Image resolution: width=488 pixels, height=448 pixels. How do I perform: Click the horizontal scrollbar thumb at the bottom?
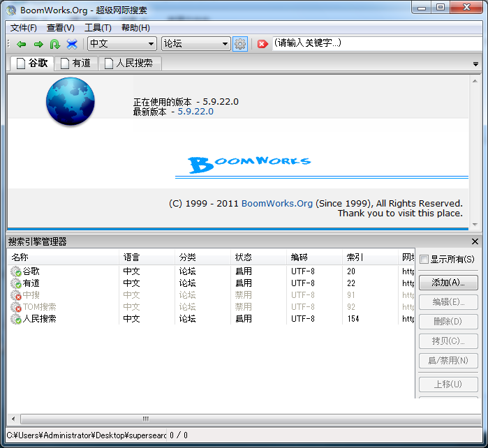pos(251,419)
